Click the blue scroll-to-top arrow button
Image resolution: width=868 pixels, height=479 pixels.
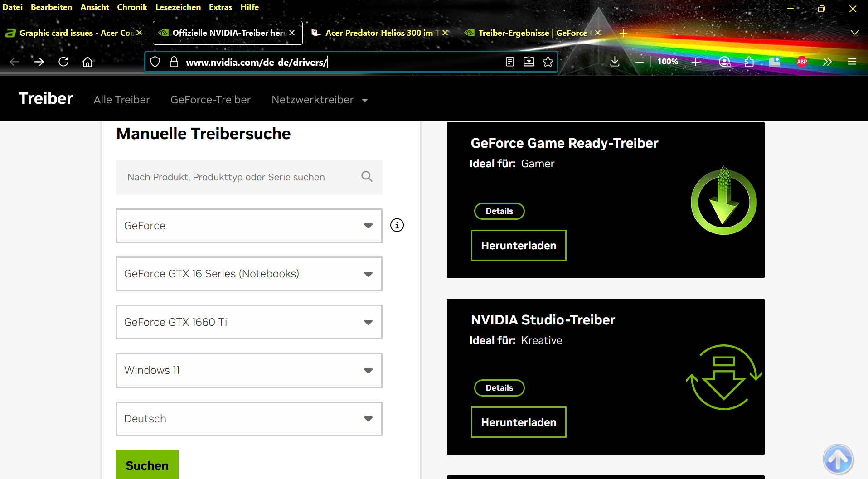tap(838, 460)
